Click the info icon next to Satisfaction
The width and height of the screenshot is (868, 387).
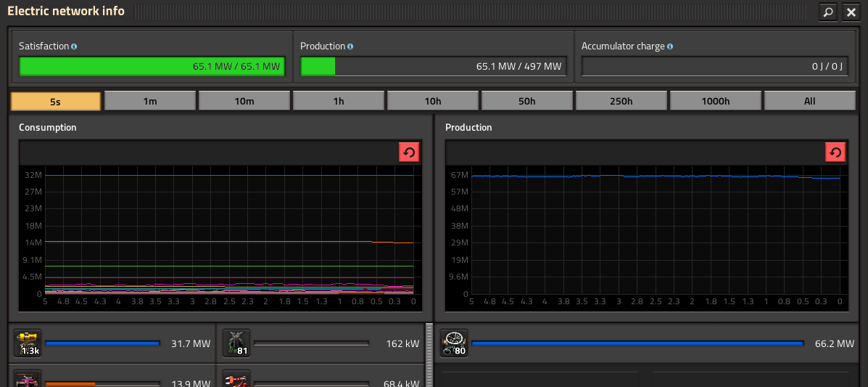point(74,46)
